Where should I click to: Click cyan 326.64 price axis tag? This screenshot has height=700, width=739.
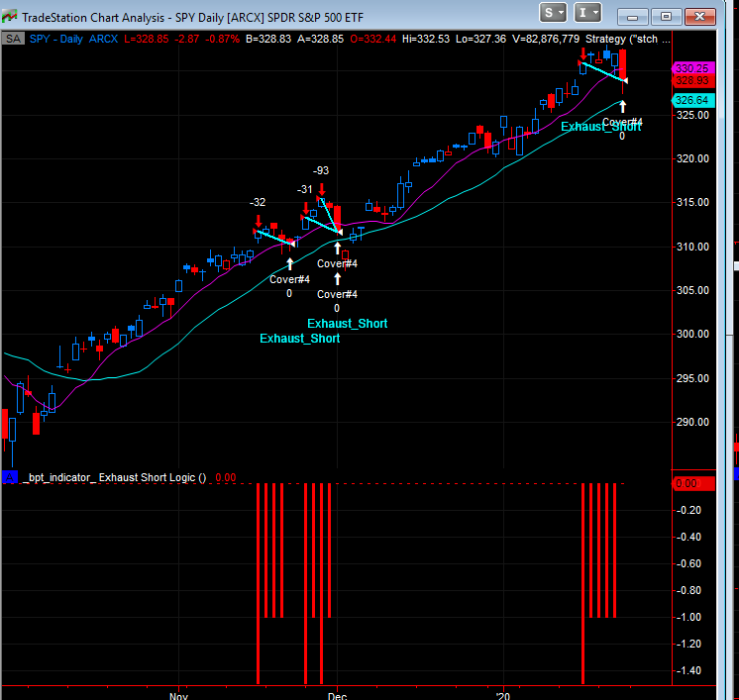689,100
